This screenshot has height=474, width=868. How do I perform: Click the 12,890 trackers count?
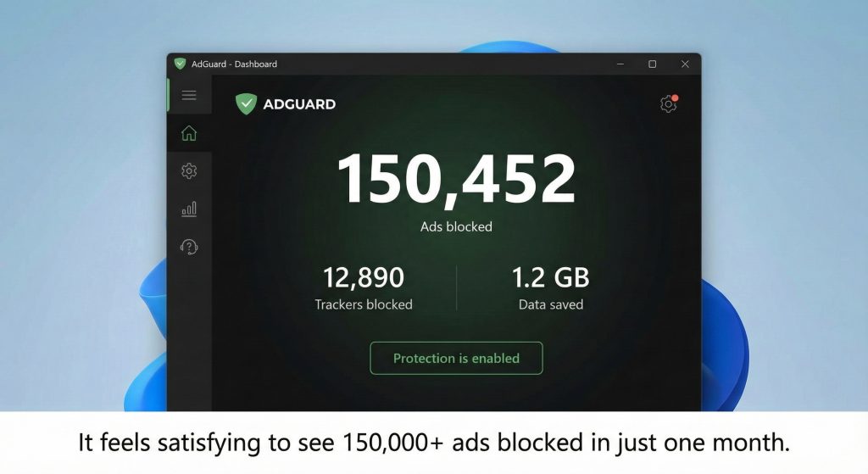[364, 277]
